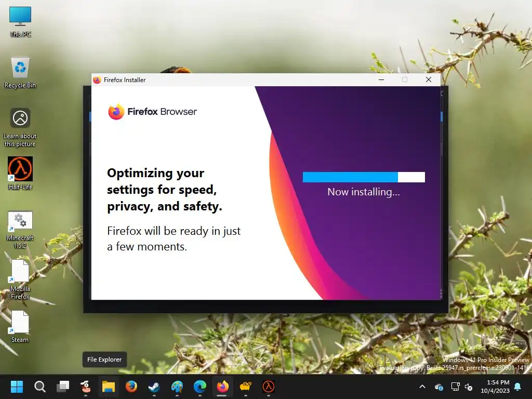Click muted volume tray icon

click(x=469, y=387)
